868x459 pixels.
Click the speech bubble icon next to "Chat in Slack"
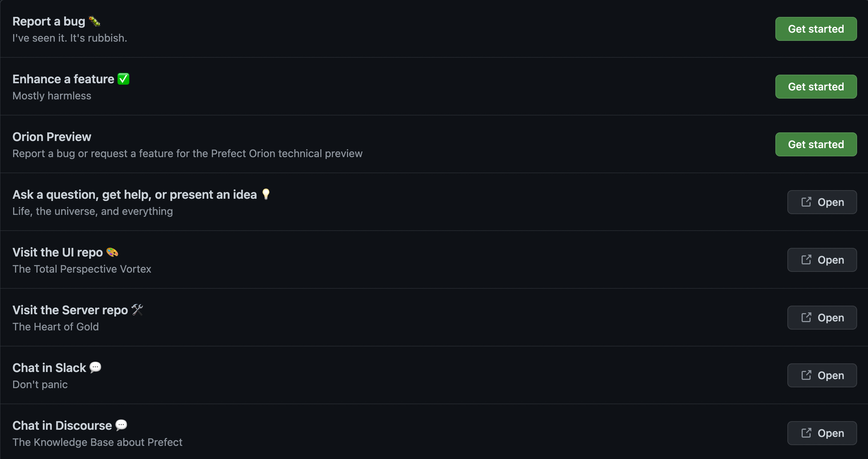click(95, 367)
